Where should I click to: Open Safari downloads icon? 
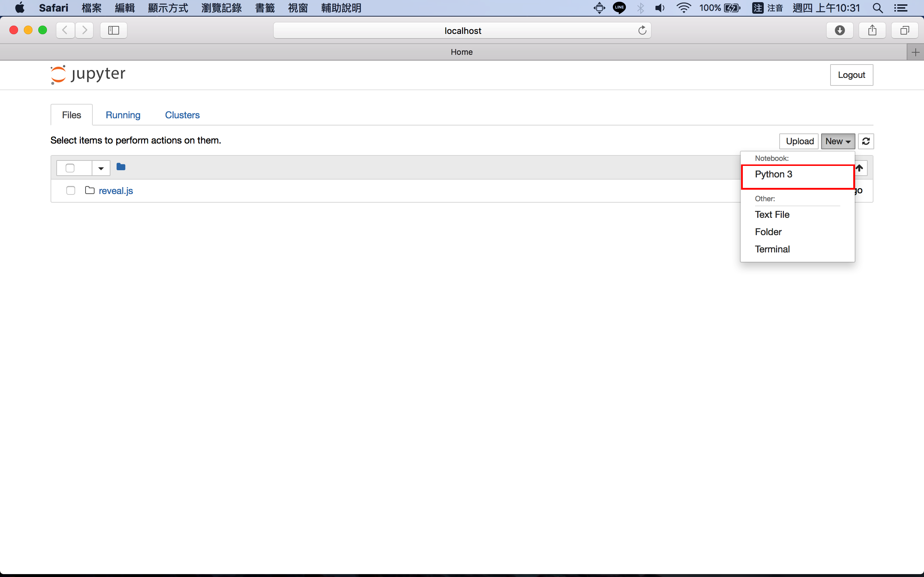(x=840, y=31)
